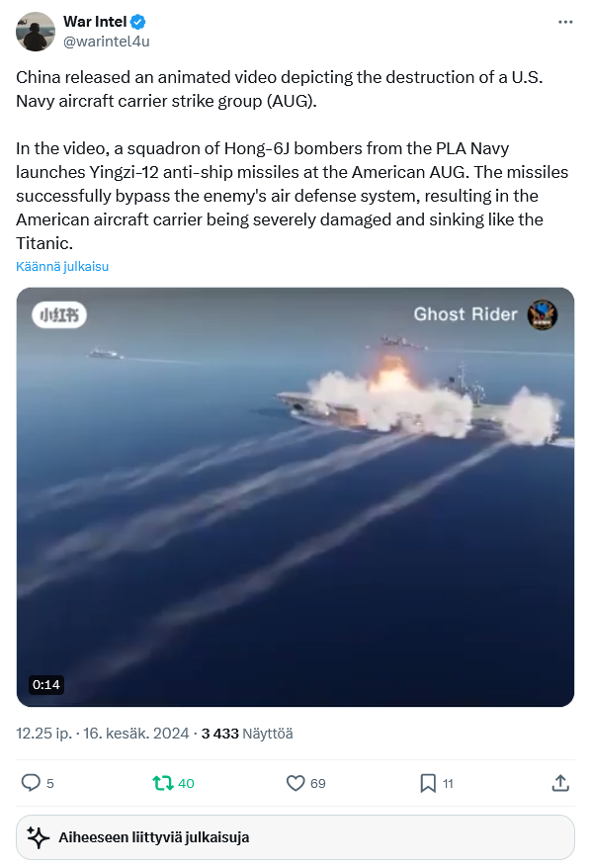Screen dimensions: 591x868
Task: Expand Aiheeseen liittyviä julkaisuja section
Action: coord(295,837)
